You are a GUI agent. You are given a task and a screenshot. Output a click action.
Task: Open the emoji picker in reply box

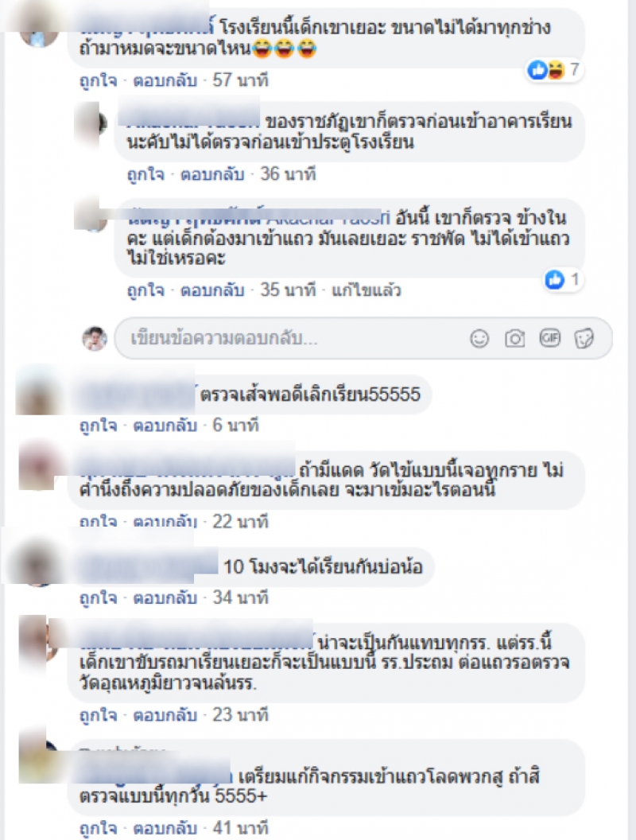479,339
